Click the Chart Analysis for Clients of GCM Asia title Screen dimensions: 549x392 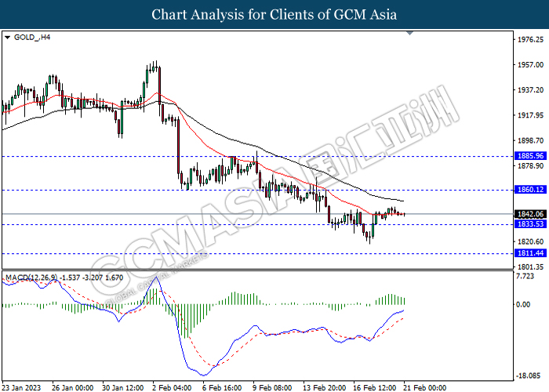click(x=274, y=14)
